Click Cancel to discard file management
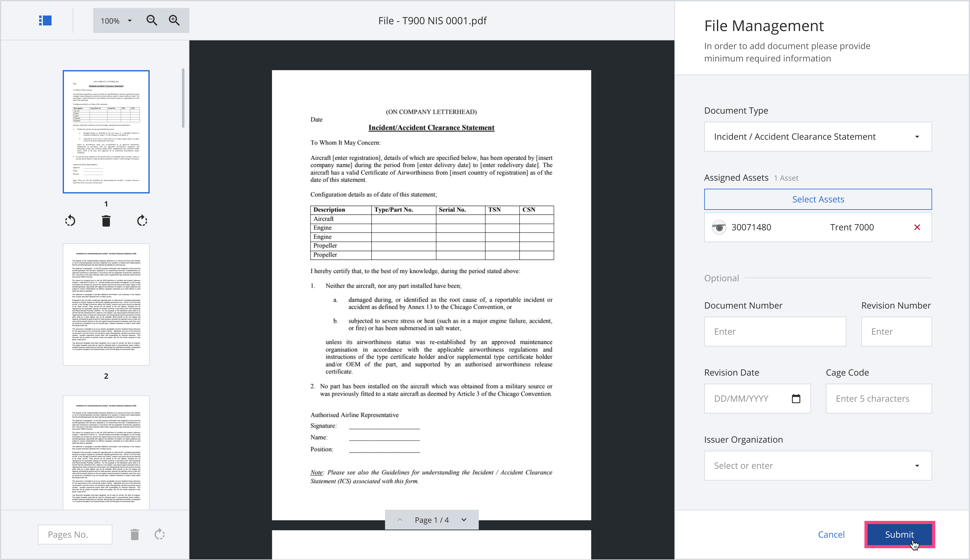The image size is (970, 560). (x=831, y=534)
